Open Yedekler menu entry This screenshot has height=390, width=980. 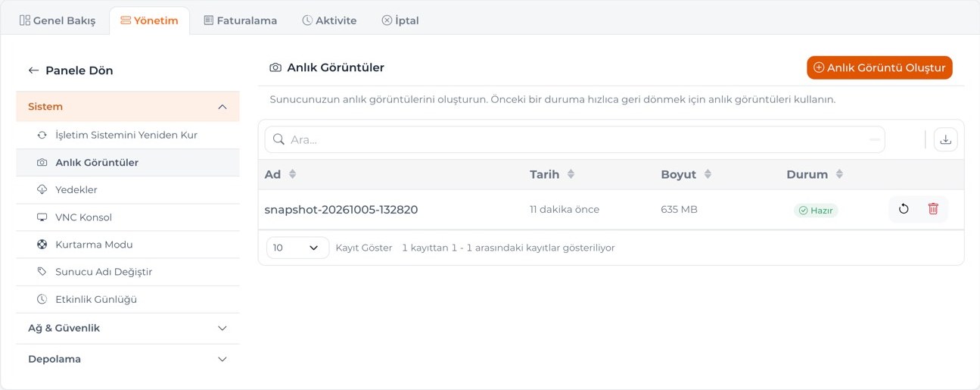point(128,189)
